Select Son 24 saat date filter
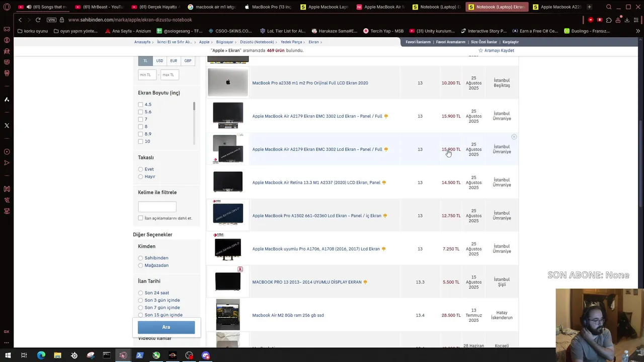The image size is (644, 362). 140,293
